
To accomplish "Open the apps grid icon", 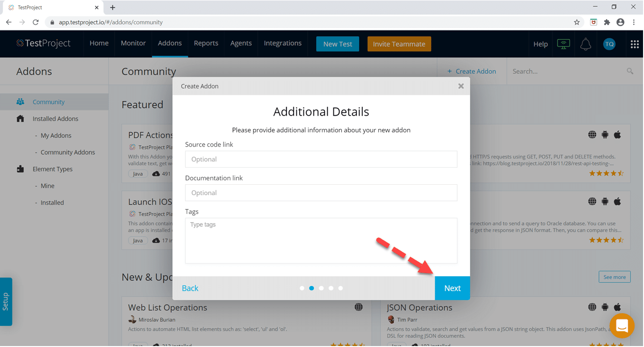I will coord(634,44).
